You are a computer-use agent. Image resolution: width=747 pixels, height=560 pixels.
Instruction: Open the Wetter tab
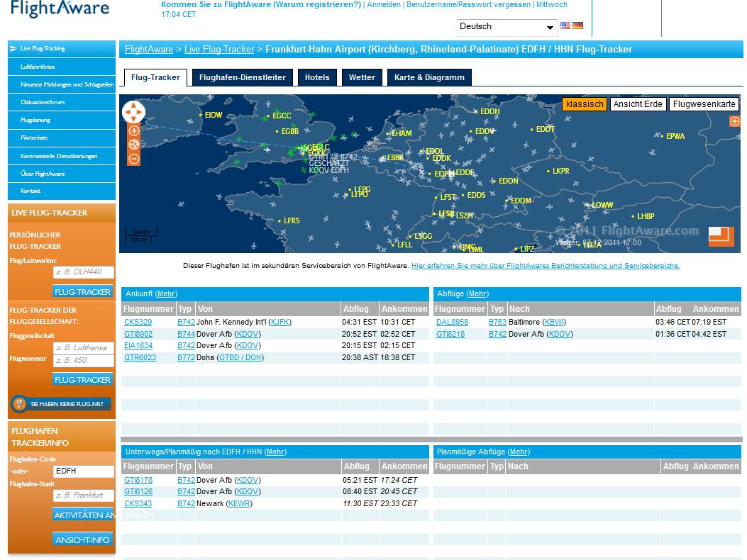pyautogui.click(x=362, y=77)
